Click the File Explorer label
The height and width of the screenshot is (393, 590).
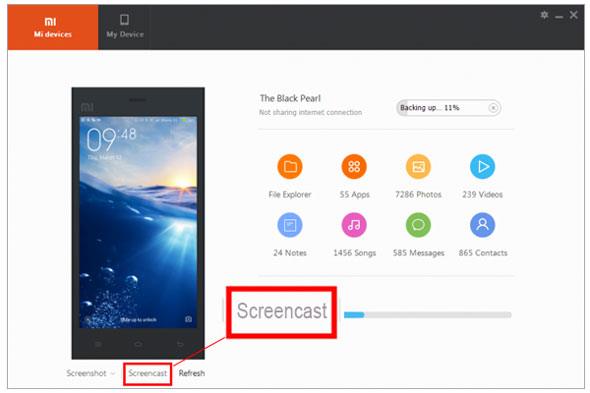click(290, 194)
